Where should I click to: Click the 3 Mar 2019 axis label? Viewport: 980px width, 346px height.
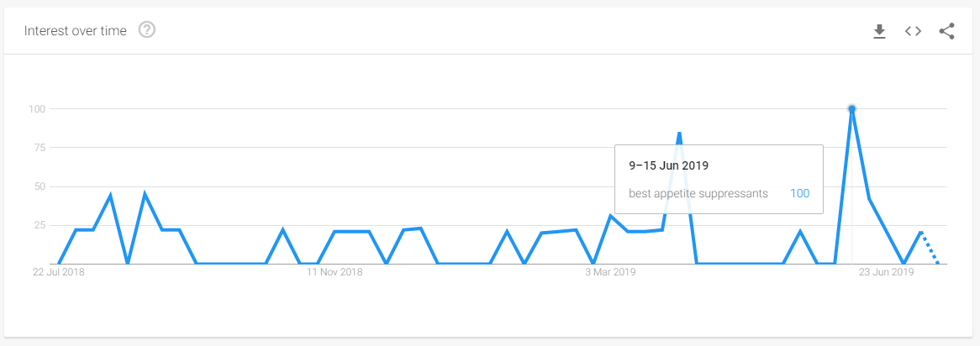610,272
